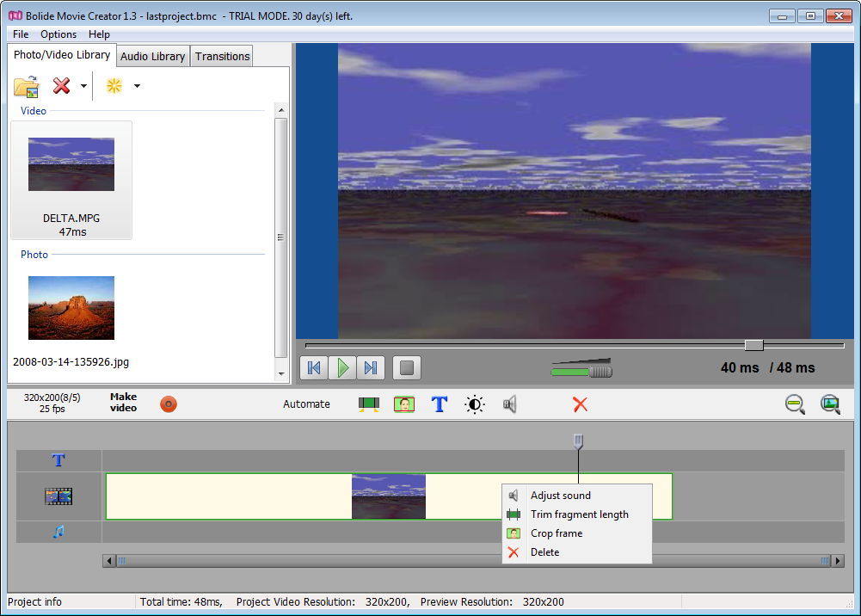Click the 320x200(8/5) 25 fps project format label

pyautogui.click(x=52, y=403)
